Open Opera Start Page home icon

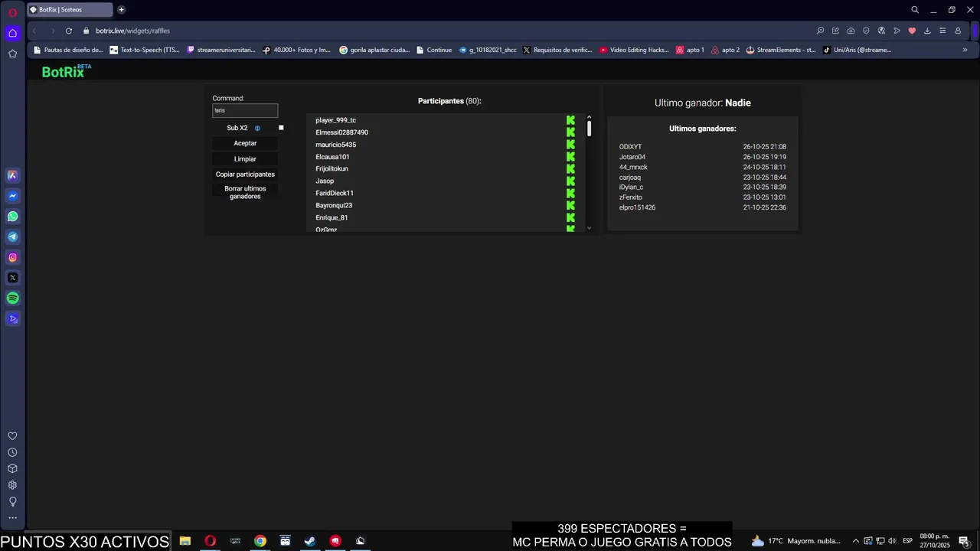click(12, 33)
